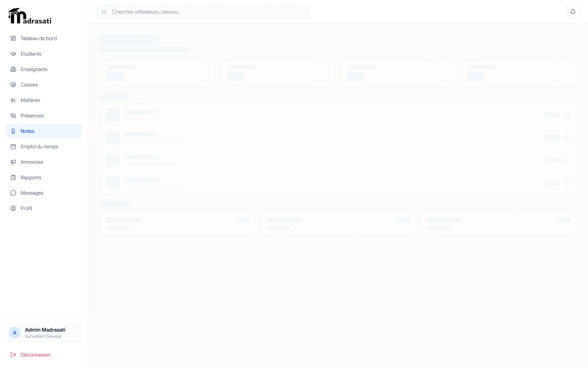Open the Notes menu item

pos(44,131)
